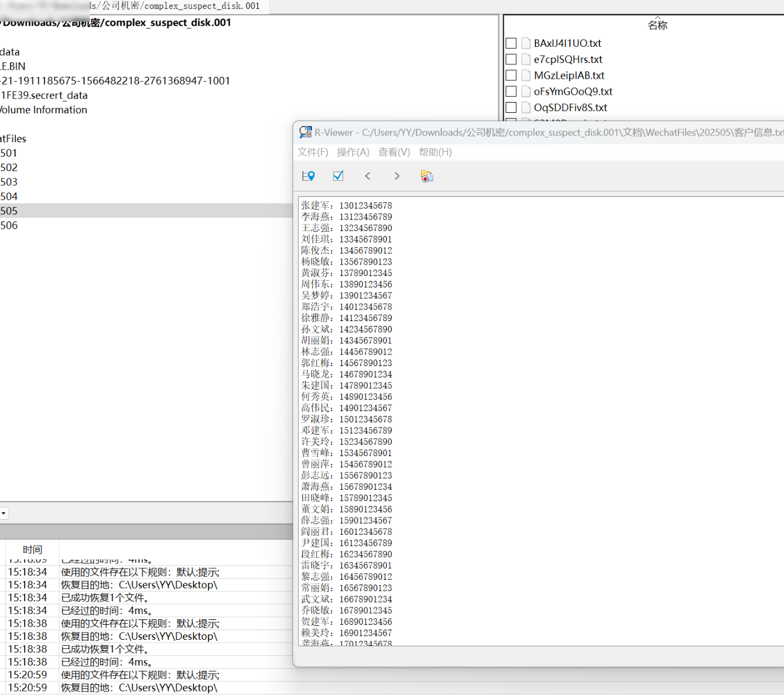Open the small dropdown arrow above log panel
Viewport: 784px width, 695px height.
click(x=4, y=513)
